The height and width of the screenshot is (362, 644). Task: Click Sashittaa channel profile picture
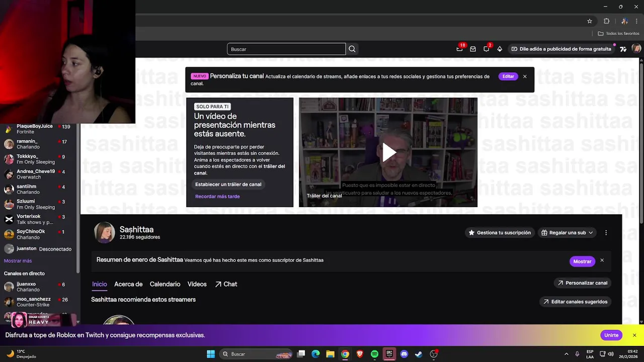pos(105,232)
